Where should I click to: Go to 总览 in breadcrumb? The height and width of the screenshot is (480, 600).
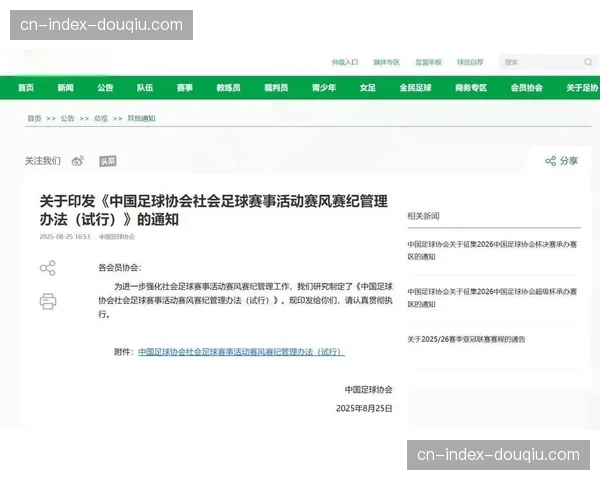point(101,118)
